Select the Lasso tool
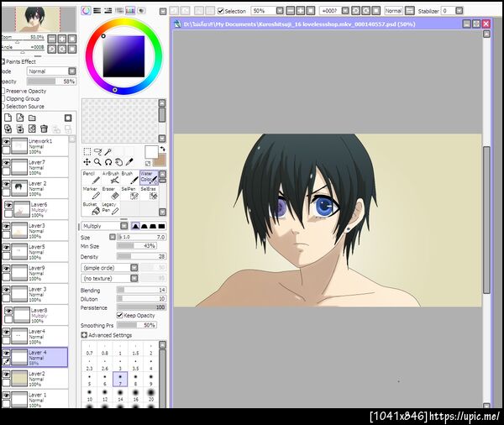504x425 pixels. (x=98, y=152)
